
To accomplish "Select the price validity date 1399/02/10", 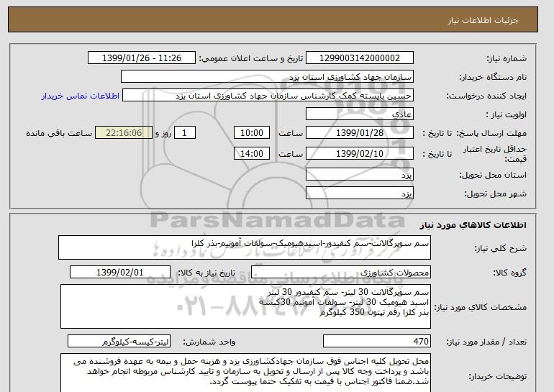I will tap(359, 153).
